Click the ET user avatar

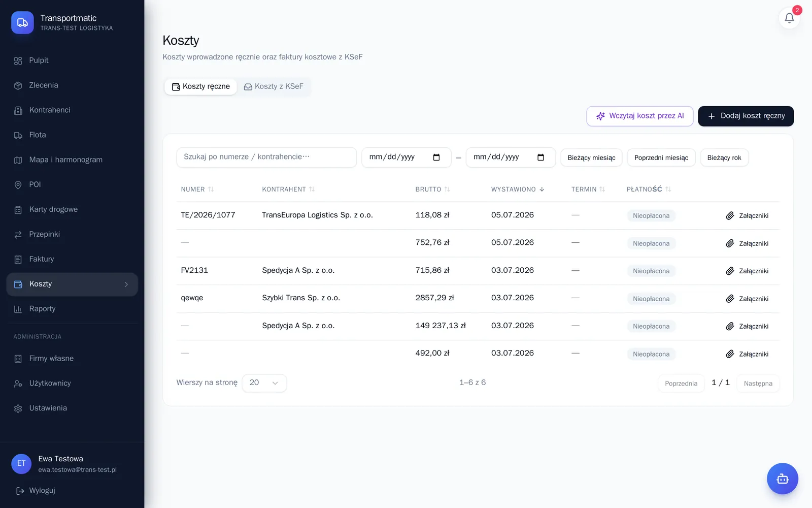click(x=21, y=463)
